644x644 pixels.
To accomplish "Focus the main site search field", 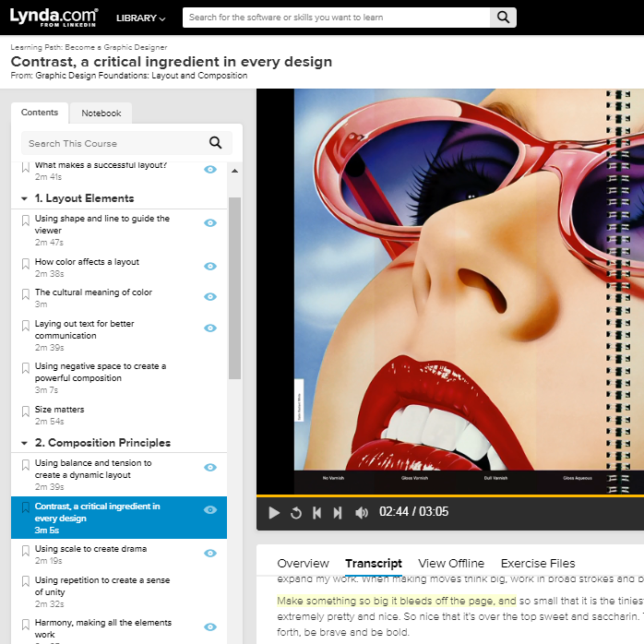I will tap(336, 18).
